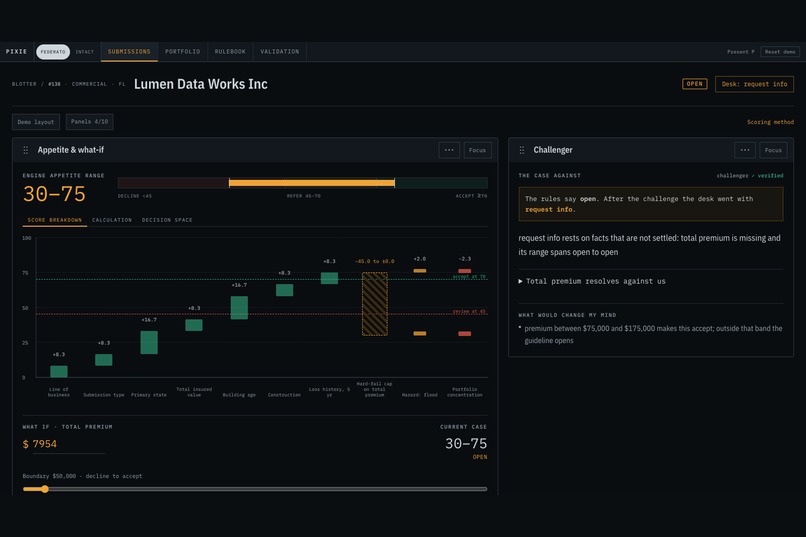This screenshot has height=537, width=806.
Task: Open the Appetite & what-if more options menu
Action: pos(449,150)
